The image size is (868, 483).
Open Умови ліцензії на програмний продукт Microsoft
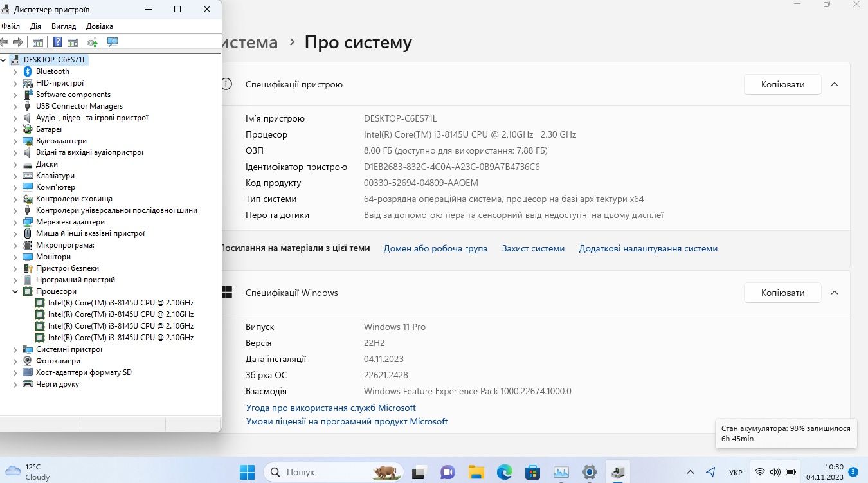coord(347,422)
